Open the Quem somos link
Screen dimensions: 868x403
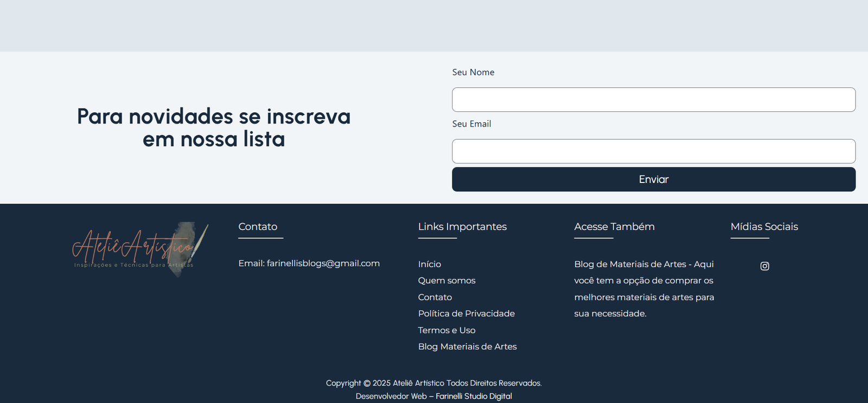[x=446, y=281]
